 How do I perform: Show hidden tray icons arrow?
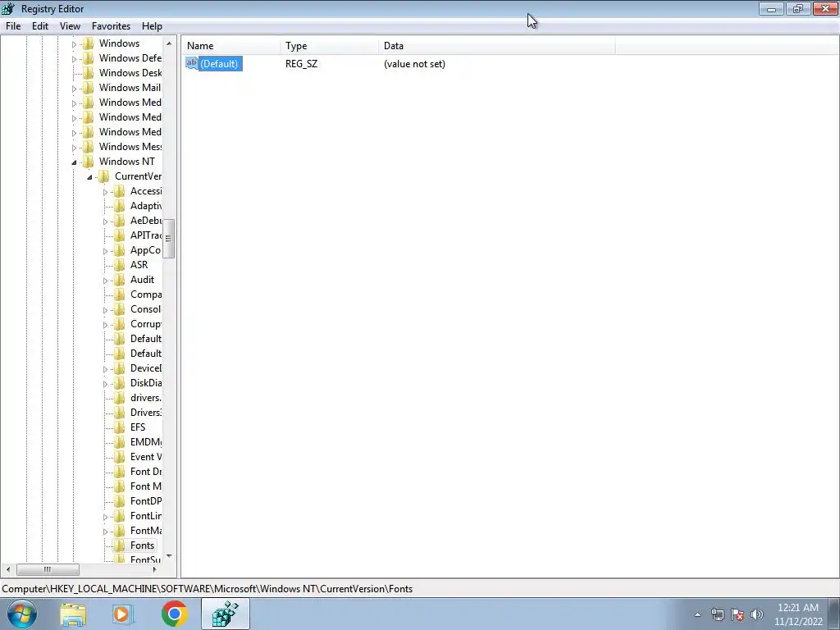coord(697,615)
